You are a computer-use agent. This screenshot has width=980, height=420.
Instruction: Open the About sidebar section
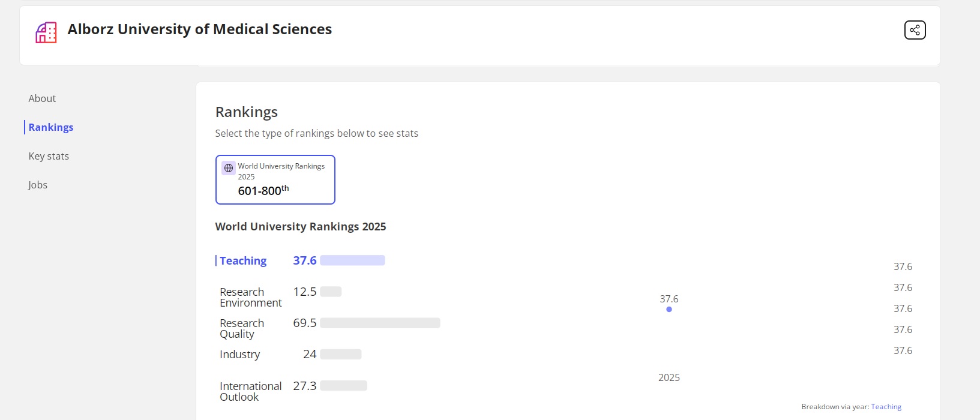click(x=42, y=98)
